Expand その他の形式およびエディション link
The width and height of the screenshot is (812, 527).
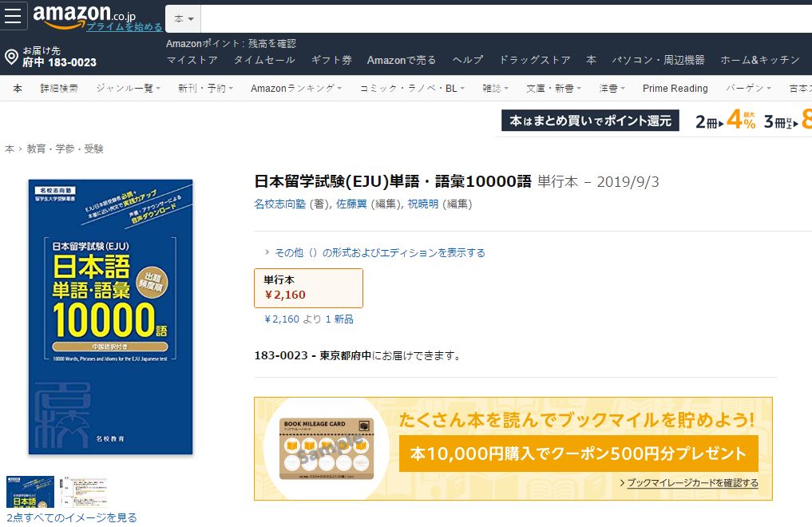[379, 252]
